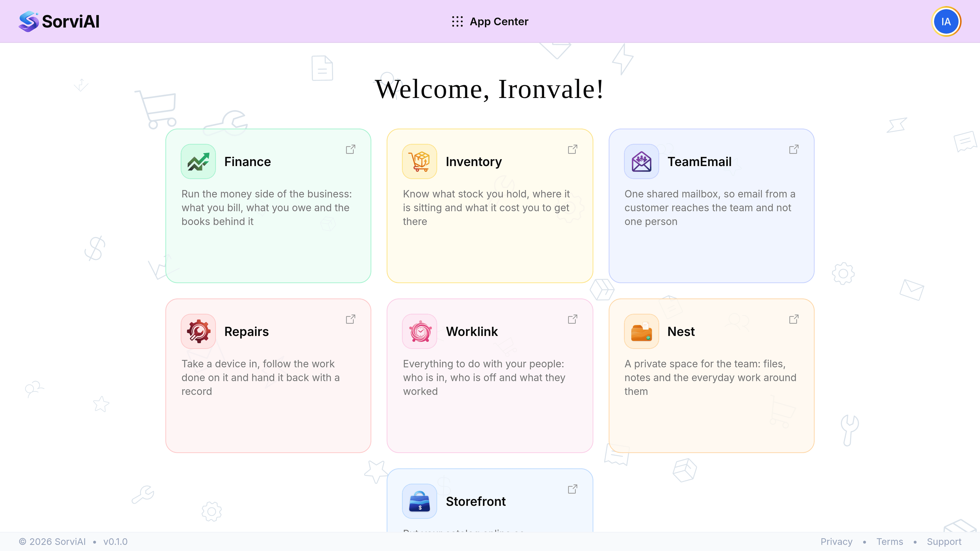Click the Inventory cart icon

point(420,162)
